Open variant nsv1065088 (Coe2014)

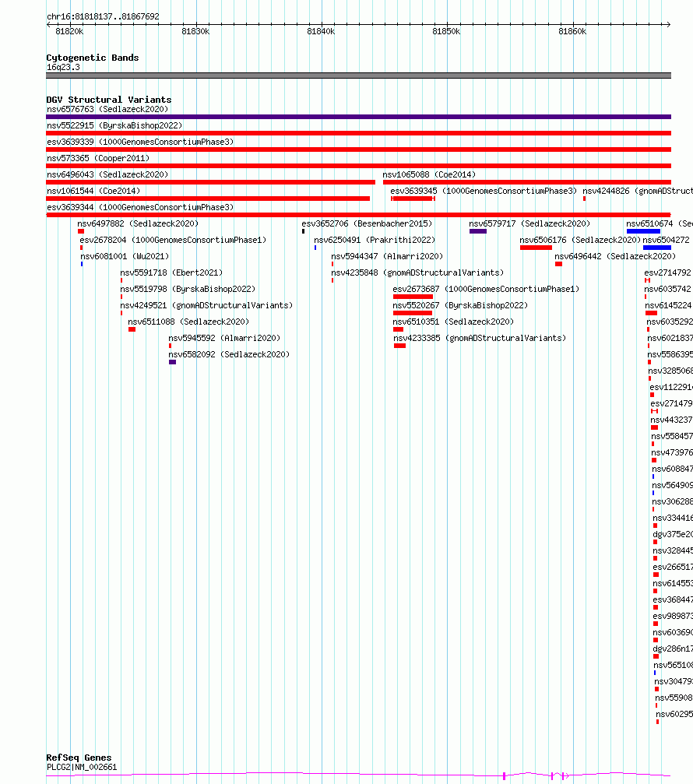pyautogui.click(x=429, y=174)
